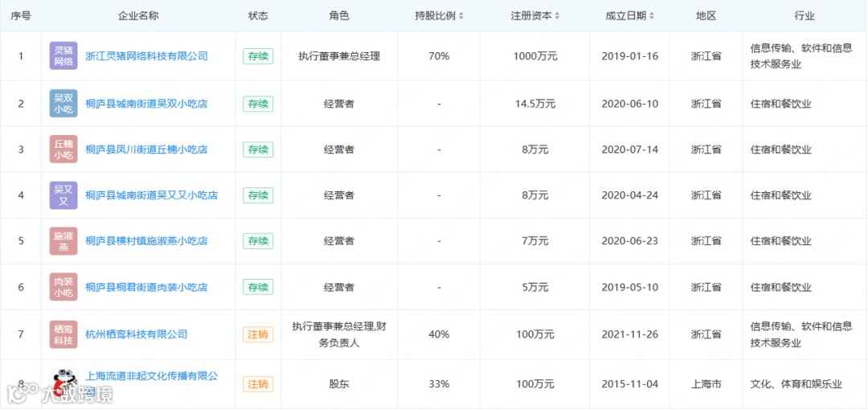
Task: Select the date 2019-01-16
Action: click(x=630, y=56)
